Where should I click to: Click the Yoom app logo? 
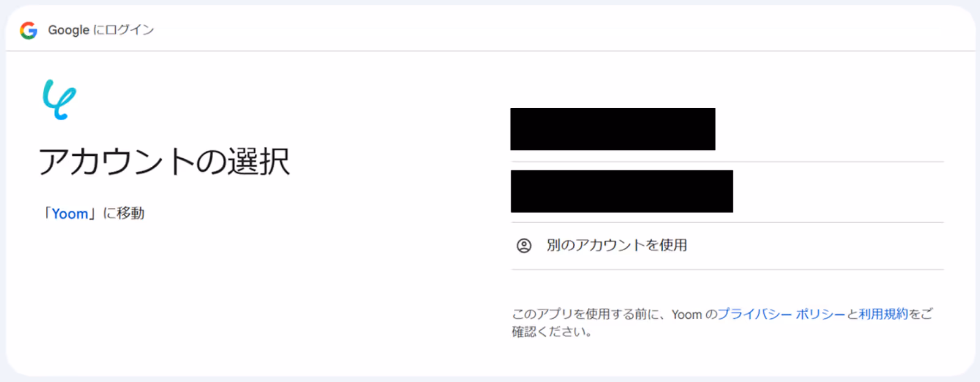coord(59,99)
